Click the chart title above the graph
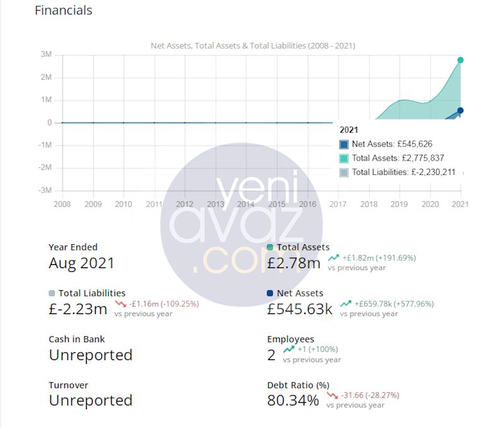The width and height of the screenshot is (504, 428). tap(253, 46)
